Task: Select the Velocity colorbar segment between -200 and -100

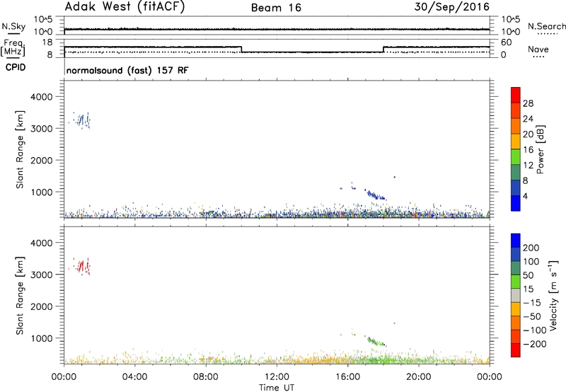Action: [x=516, y=336]
